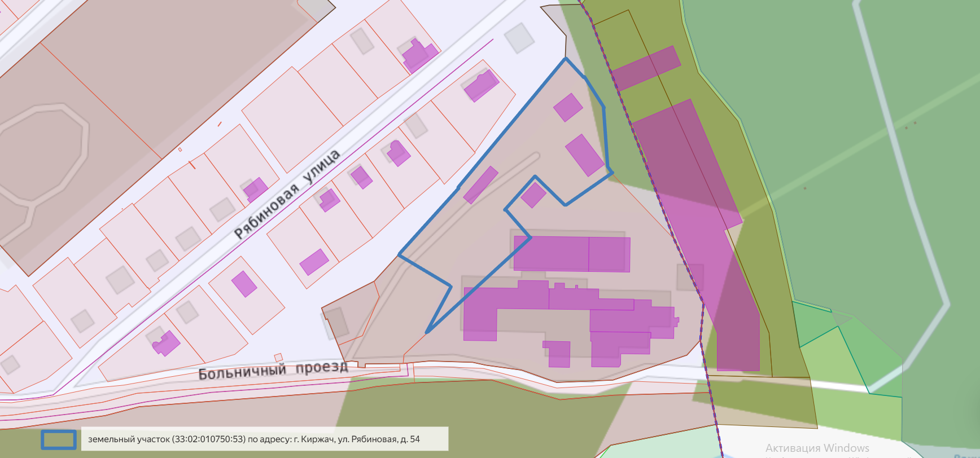Click the Рябиновая улица street label
This screenshot has height=458, width=980.
(x=287, y=194)
